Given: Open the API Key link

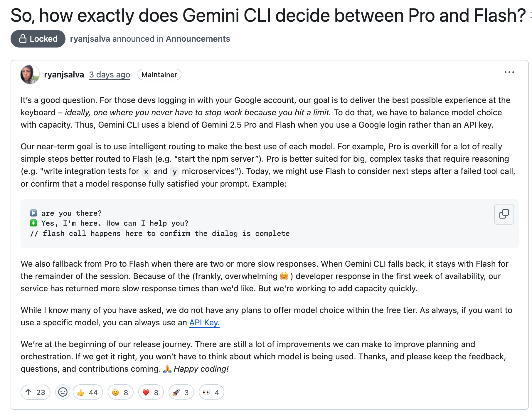Looking at the screenshot, I should [x=204, y=322].
